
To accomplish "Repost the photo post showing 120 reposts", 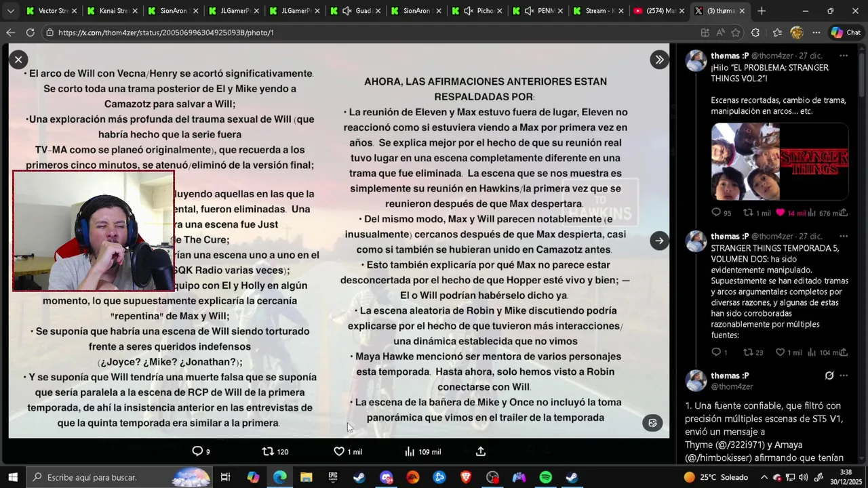I will point(275,451).
